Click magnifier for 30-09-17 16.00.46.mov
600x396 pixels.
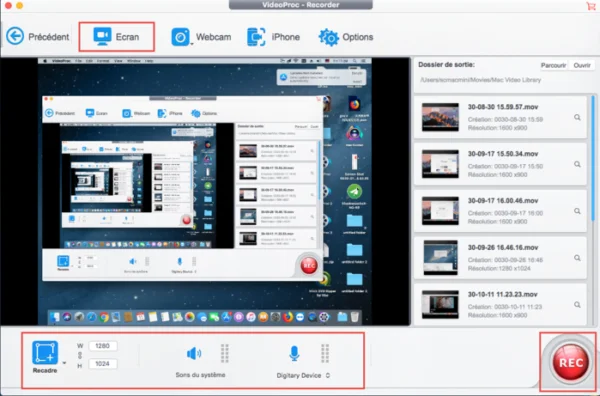(577, 211)
